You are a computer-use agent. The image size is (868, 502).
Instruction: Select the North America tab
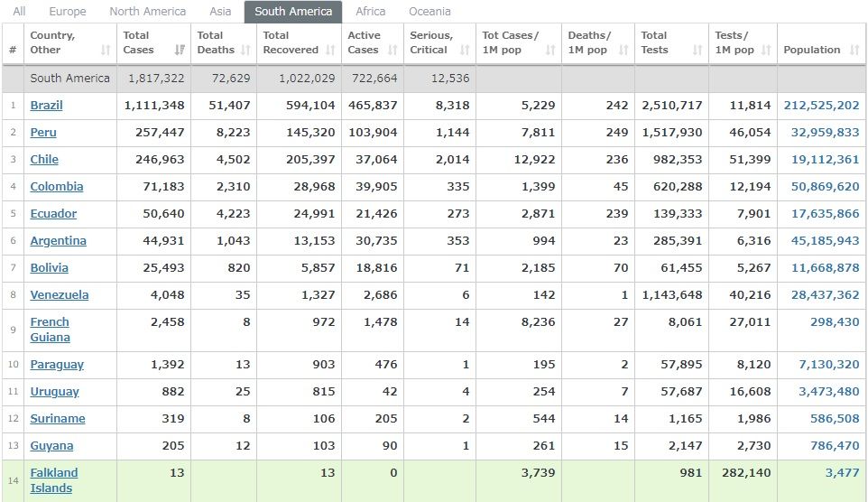[x=147, y=12]
